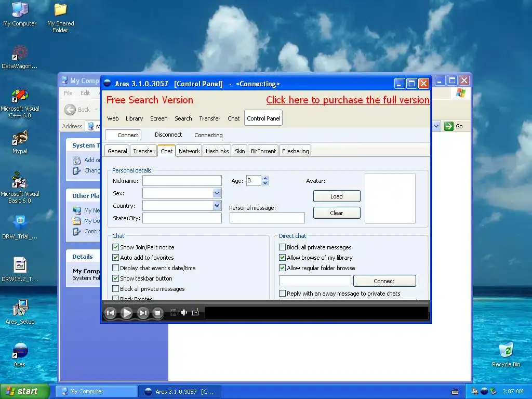The image size is (532, 399).
Task: Uncheck Auto add to favorites
Action: pos(115,258)
